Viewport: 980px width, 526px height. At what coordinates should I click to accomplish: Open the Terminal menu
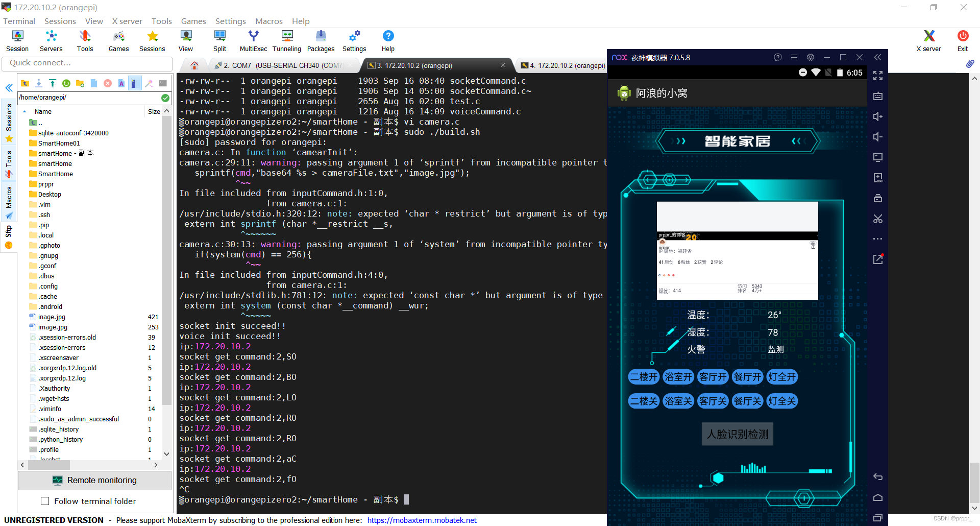pyautogui.click(x=19, y=21)
